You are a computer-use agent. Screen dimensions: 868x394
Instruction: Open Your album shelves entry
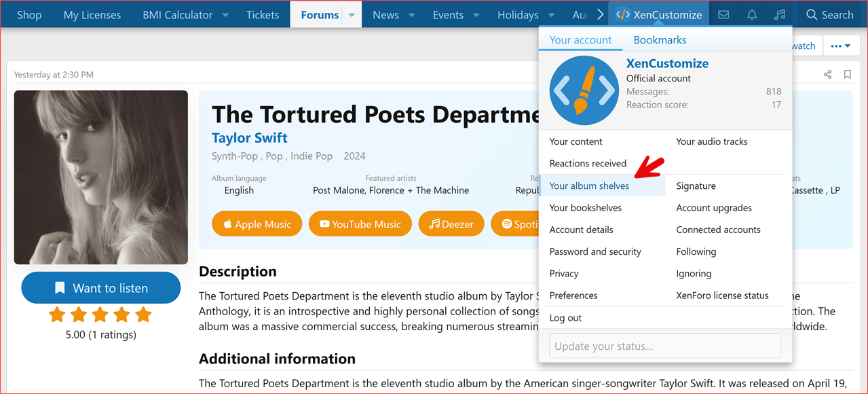click(589, 185)
